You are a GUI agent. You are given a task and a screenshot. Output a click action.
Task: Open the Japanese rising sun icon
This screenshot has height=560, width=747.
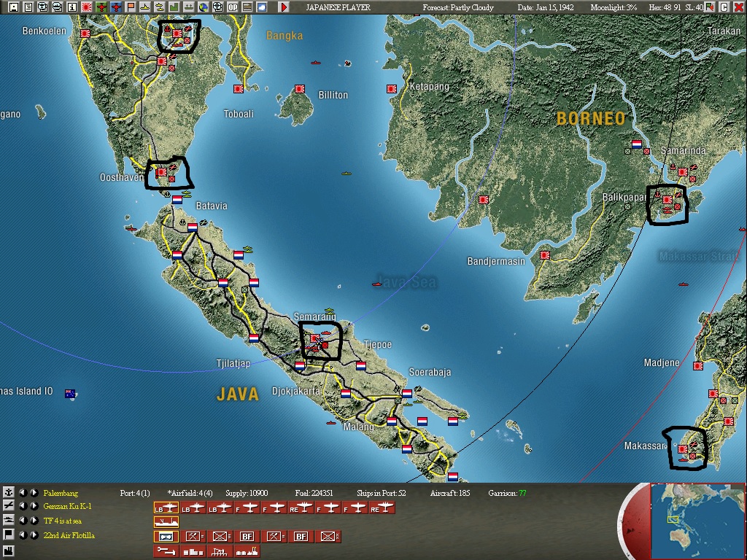[x=87, y=7]
